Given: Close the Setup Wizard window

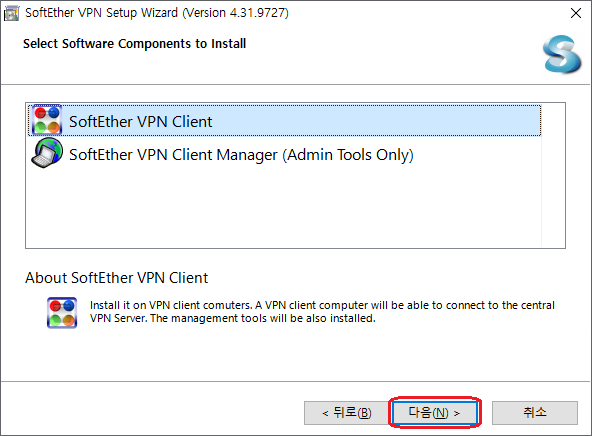Looking at the screenshot, I should point(576,13).
